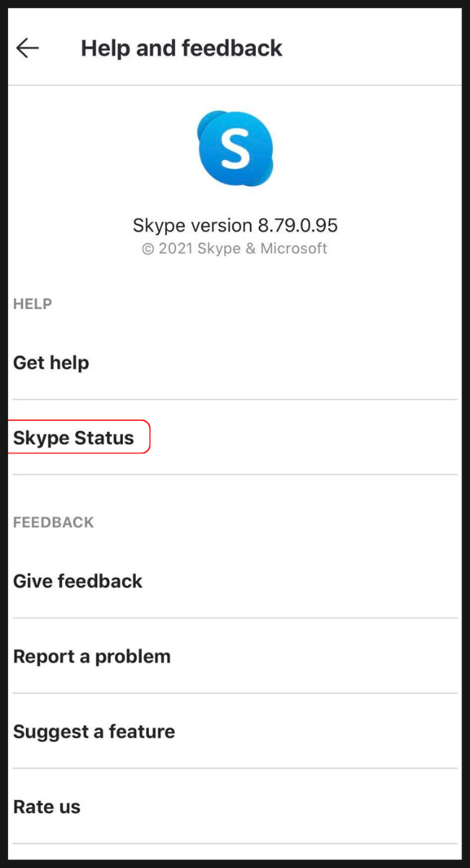Tap the Skype version 8.79.0.95 text
470x868 pixels.
(x=235, y=225)
